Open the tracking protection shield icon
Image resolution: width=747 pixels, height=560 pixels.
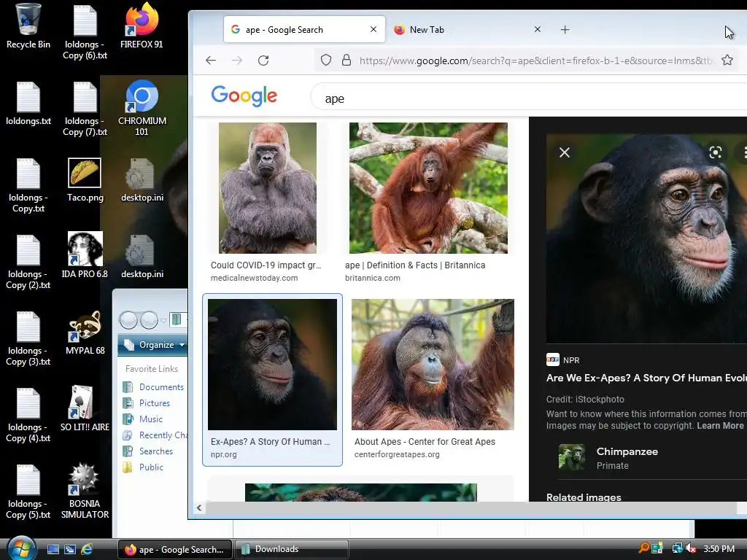(326, 61)
